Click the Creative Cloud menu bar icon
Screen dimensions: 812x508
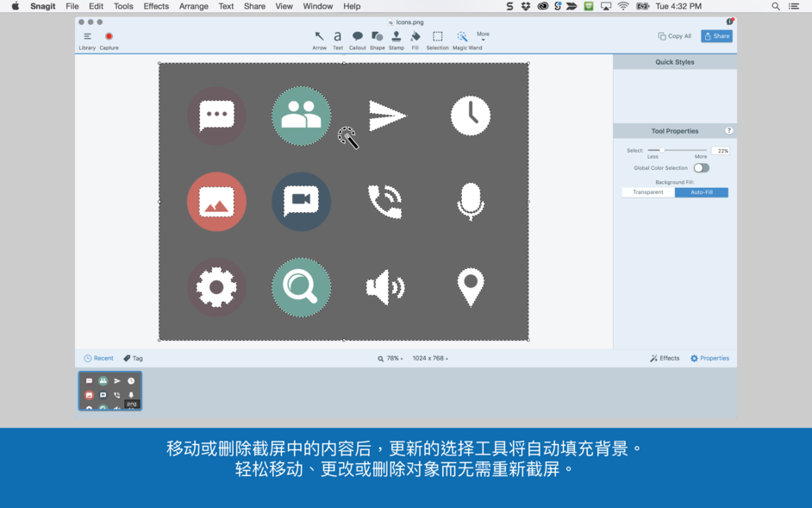pos(543,6)
